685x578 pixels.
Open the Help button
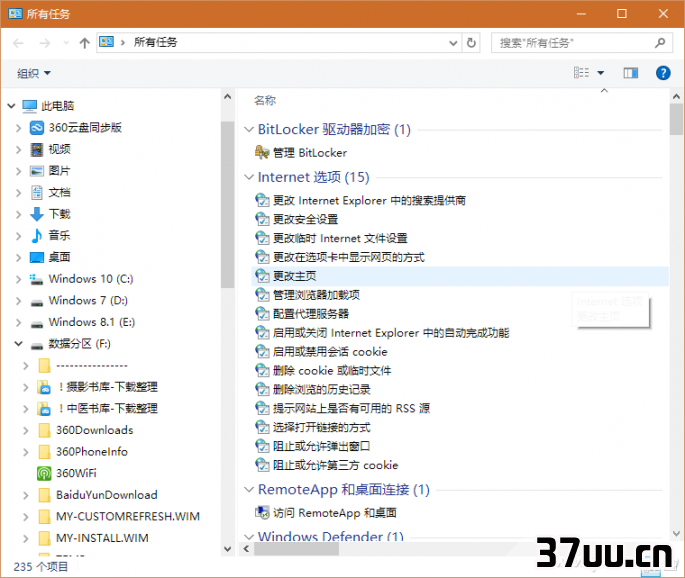tap(663, 73)
